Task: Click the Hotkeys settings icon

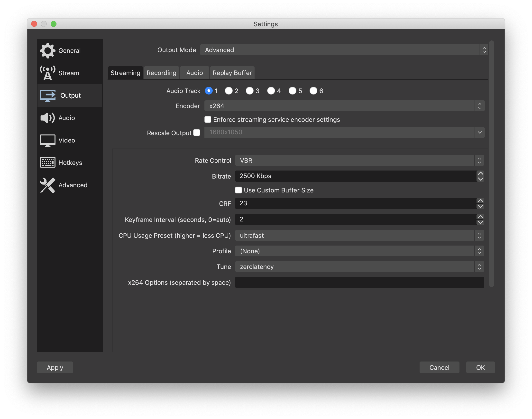Action: [47, 162]
